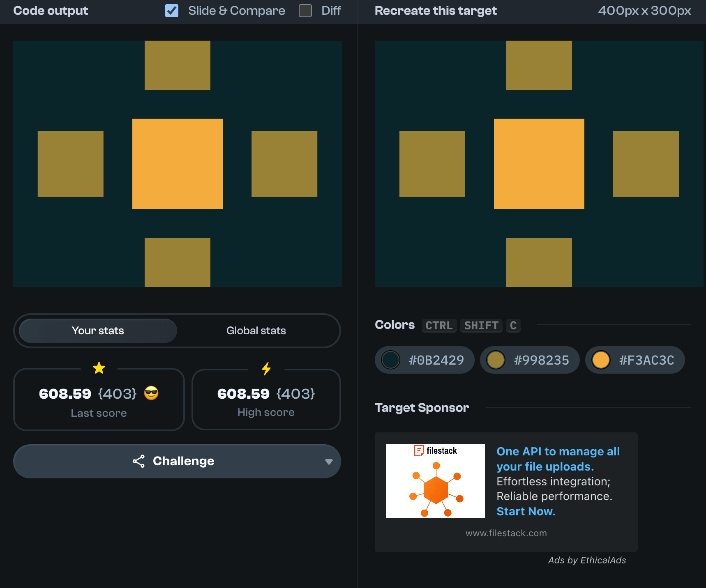Click the yellow star icon above Last score
Image resolution: width=706 pixels, height=588 pixels.
(x=99, y=368)
